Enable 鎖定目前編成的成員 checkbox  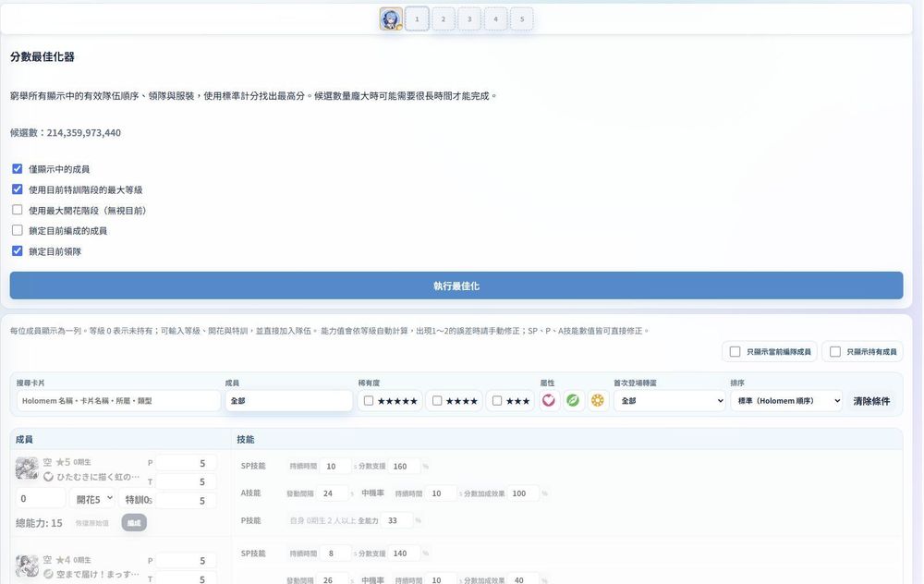click(x=18, y=230)
